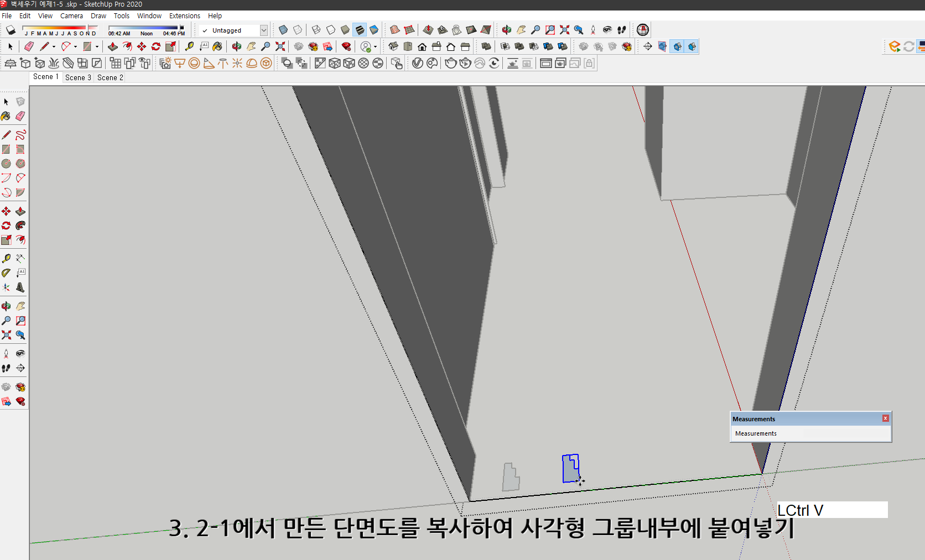Close the Measurements dialog

(886, 418)
